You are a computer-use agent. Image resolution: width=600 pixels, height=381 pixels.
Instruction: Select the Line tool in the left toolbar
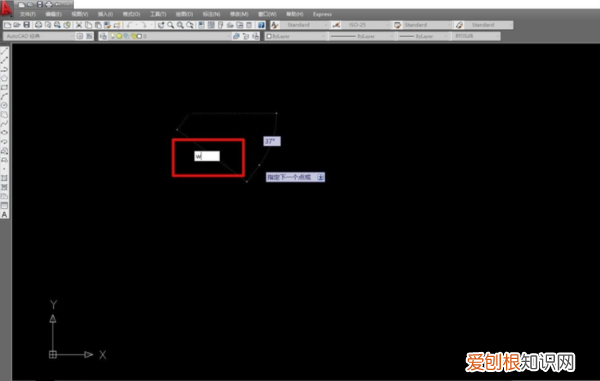(4, 50)
